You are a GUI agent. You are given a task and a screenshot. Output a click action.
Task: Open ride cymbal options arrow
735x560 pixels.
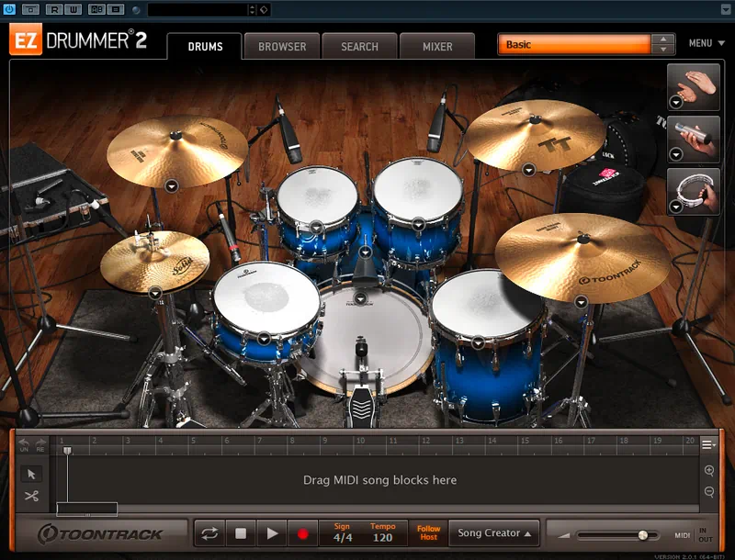click(x=582, y=302)
